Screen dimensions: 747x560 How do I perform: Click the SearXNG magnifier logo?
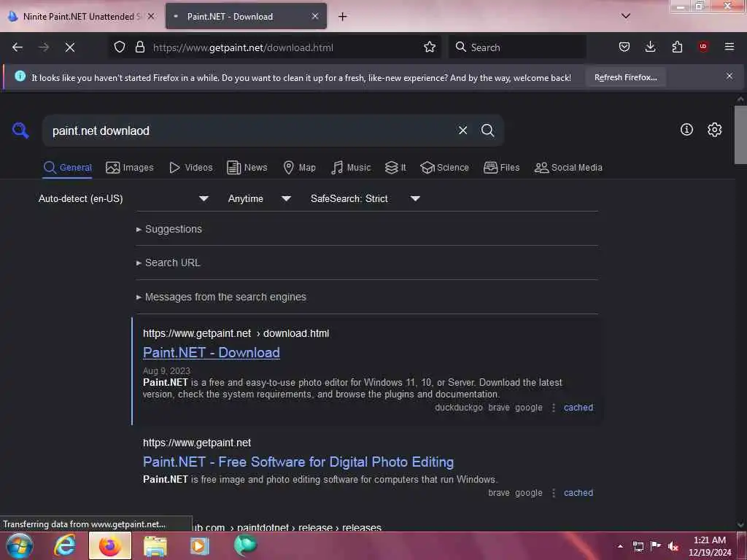pos(20,130)
